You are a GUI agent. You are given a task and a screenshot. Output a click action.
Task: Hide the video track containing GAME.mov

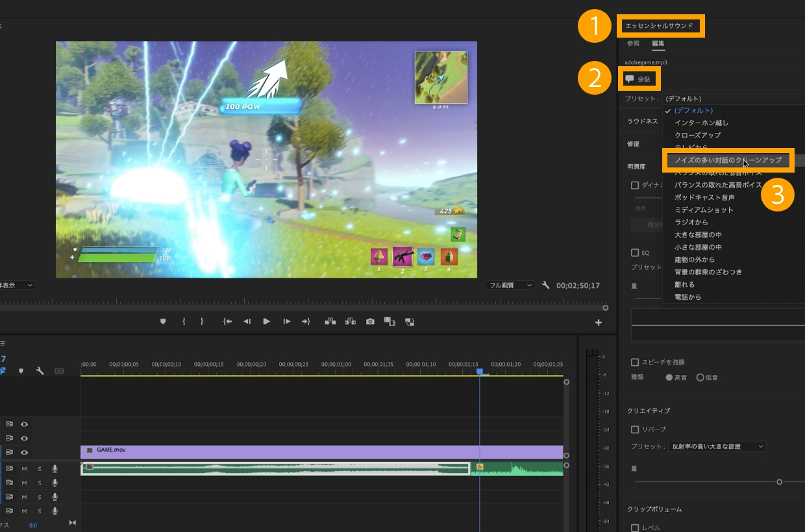click(24, 452)
